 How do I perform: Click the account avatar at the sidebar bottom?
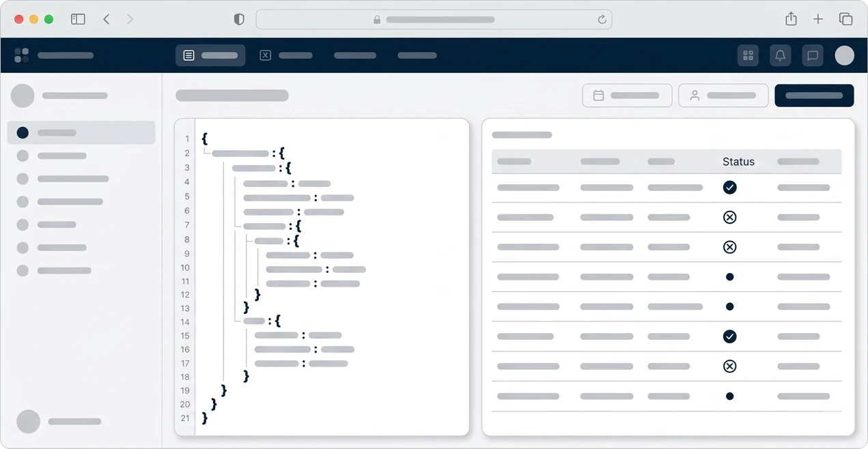tap(28, 422)
